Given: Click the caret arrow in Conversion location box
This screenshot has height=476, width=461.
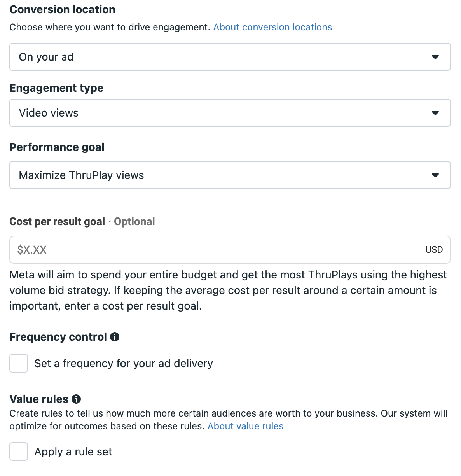Looking at the screenshot, I should [435, 57].
